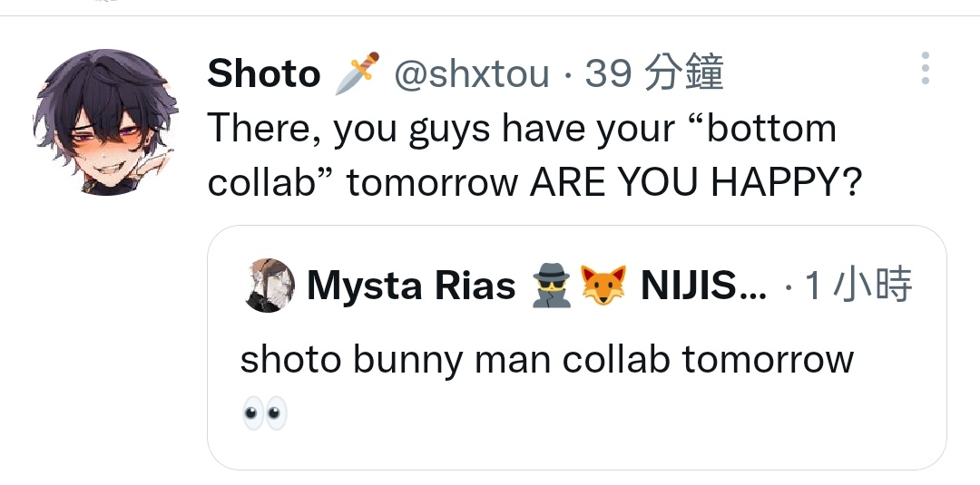
Task: Click the word tomorrow in Shoto's tweet
Action: pos(433,183)
